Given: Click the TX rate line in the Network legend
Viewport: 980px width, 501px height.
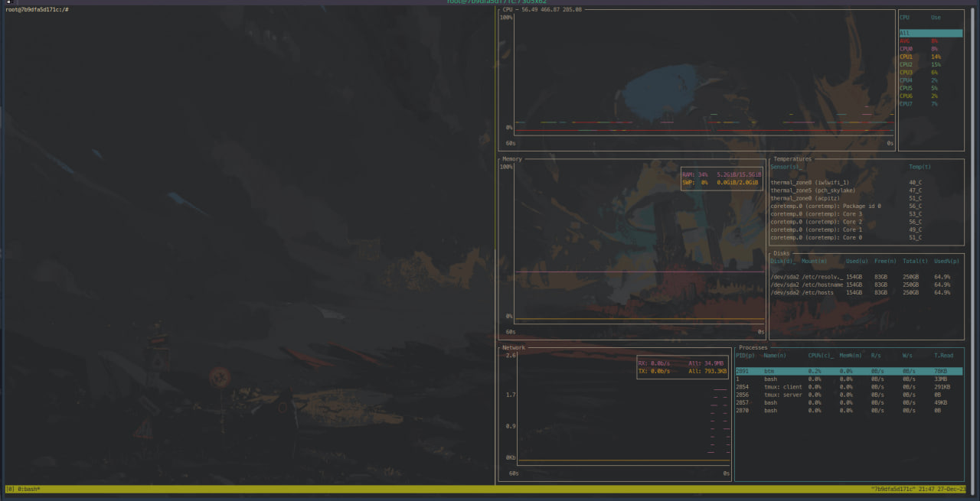Looking at the screenshot, I should pos(683,371).
